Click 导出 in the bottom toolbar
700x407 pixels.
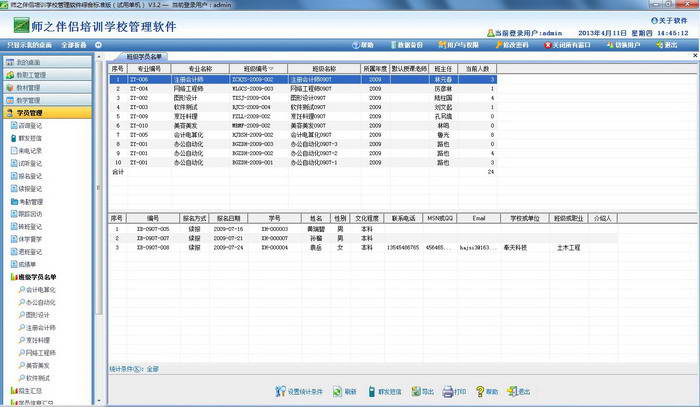click(422, 391)
